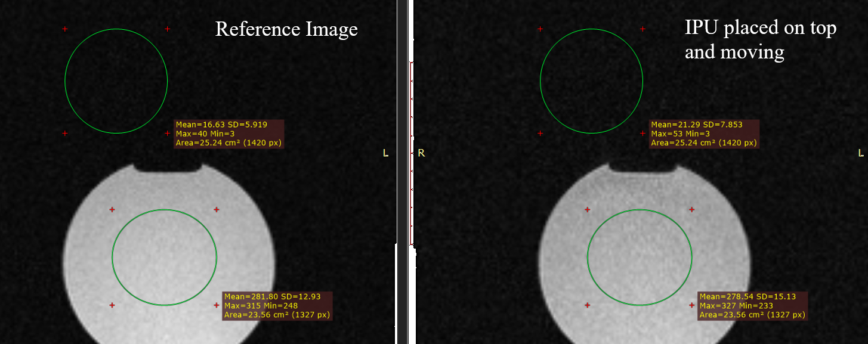Click top-right red handle of Reference Image background ROI

coord(167,29)
